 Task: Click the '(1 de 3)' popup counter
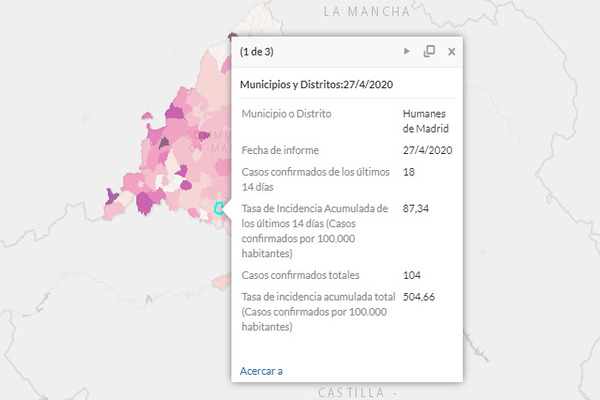tap(257, 52)
